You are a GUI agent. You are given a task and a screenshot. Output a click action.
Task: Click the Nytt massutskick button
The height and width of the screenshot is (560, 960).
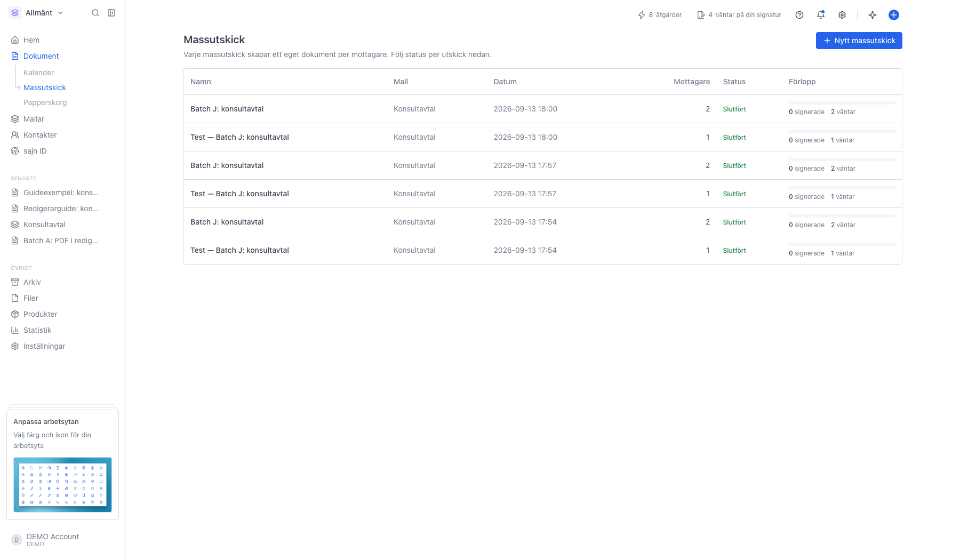(859, 41)
